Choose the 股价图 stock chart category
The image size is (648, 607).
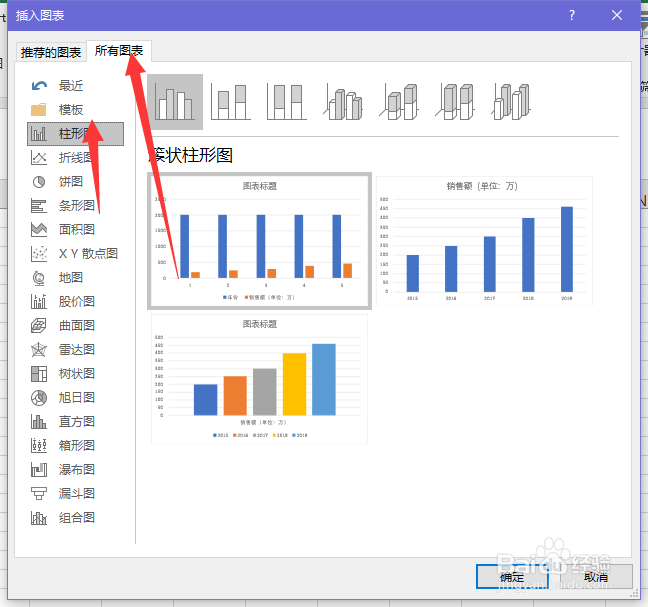coord(75,302)
